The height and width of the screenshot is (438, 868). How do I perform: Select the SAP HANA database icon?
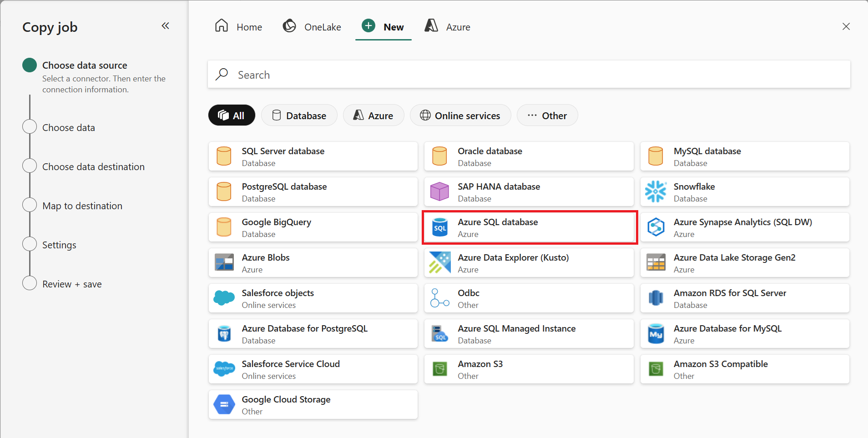439,191
